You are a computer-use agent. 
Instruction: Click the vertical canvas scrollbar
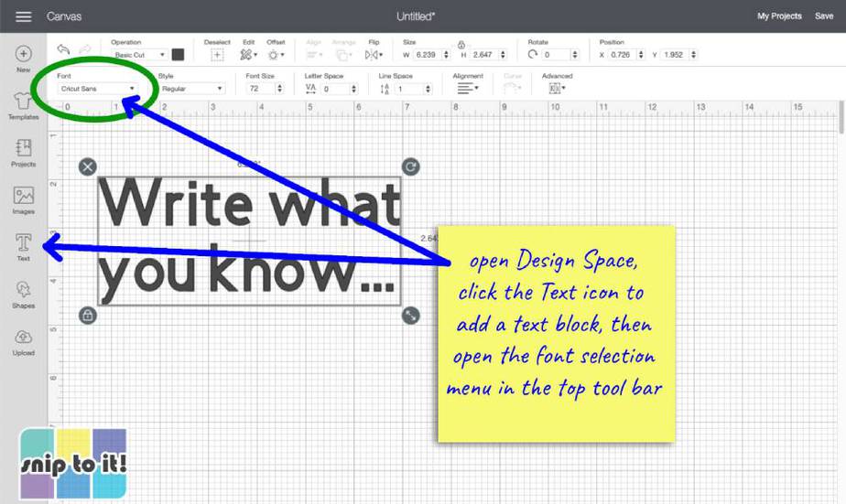click(841, 117)
